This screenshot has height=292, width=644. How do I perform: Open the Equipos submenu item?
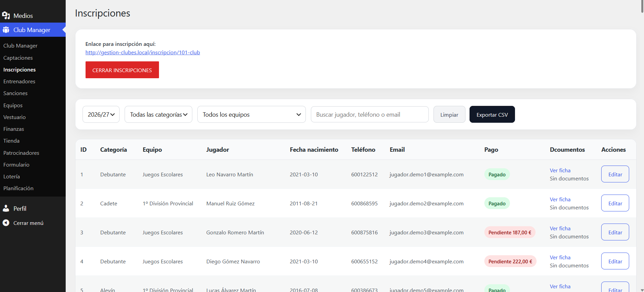[13, 105]
